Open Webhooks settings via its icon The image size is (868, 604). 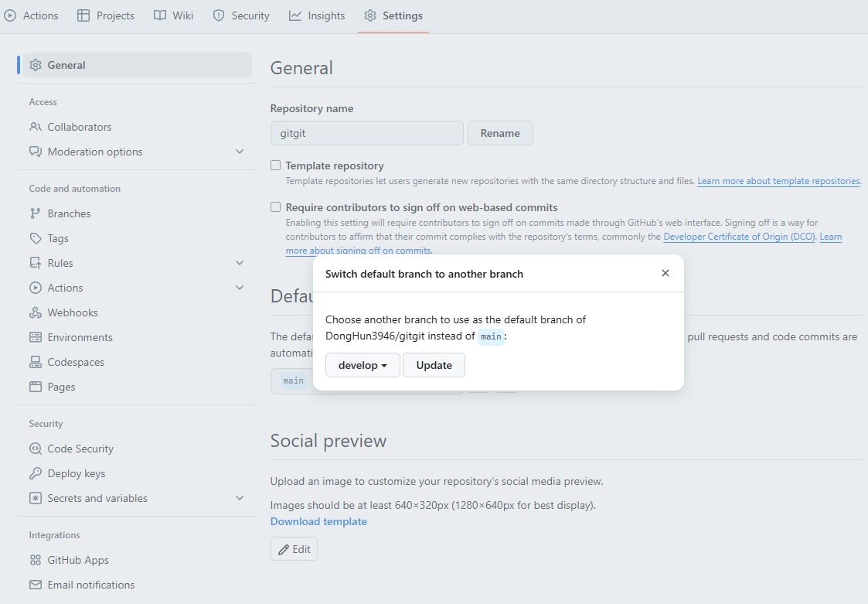36,312
